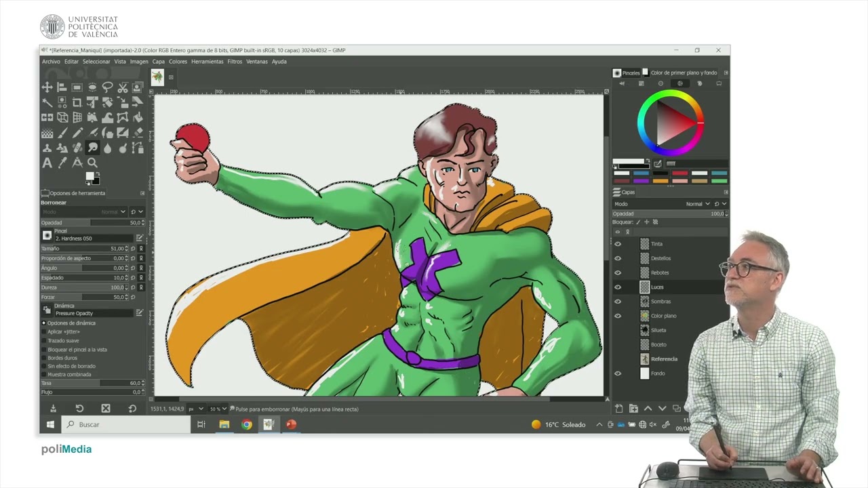Open the Windows system tray overflow chevron

tap(599, 424)
